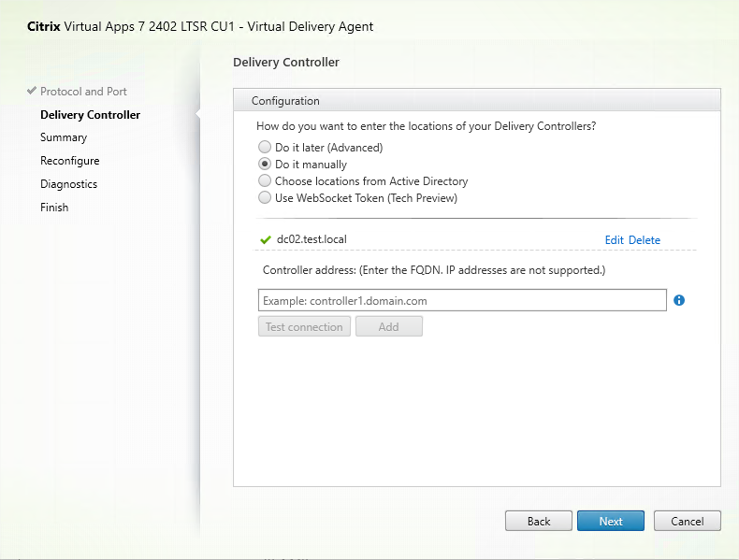Click the blue info icon beside address field

[679, 300]
